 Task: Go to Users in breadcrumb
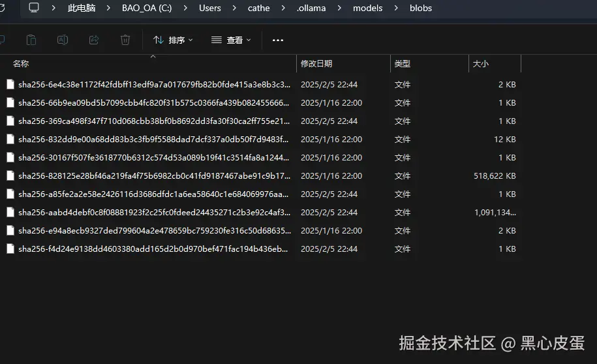(x=210, y=8)
